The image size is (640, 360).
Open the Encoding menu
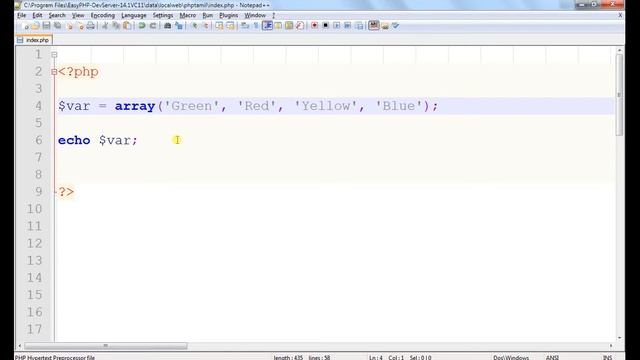tap(102, 15)
